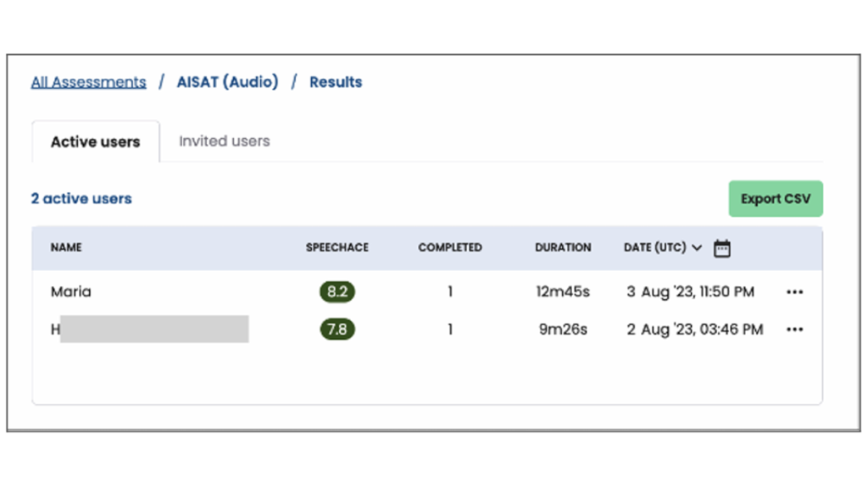
Task: Click Maria's 3 Aug '23 date cell
Action: pos(690,292)
